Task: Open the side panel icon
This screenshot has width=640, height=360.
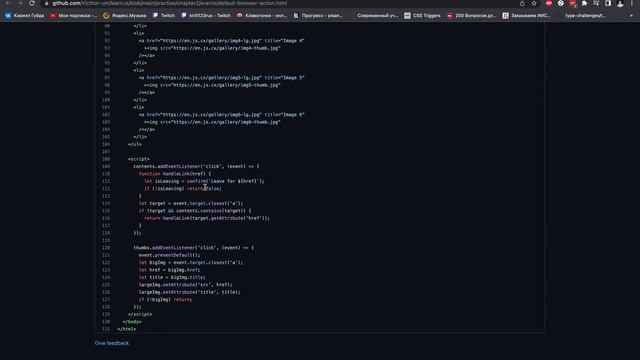Action: [x=608, y=3]
